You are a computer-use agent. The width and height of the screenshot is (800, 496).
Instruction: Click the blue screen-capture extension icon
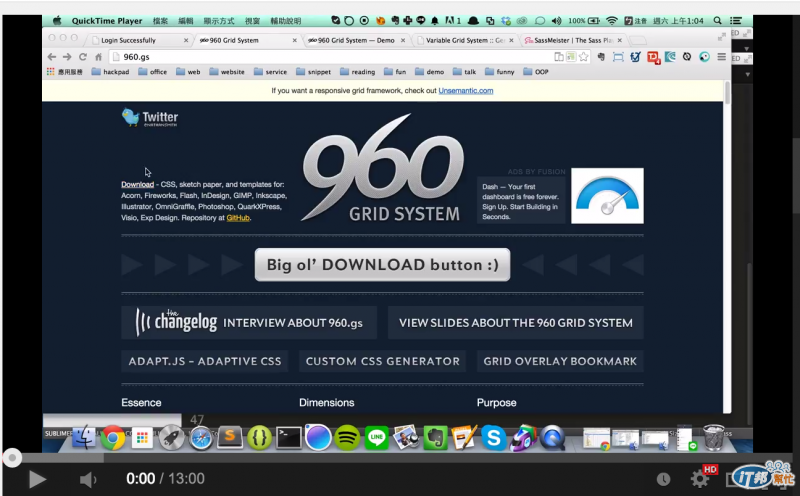pos(618,57)
